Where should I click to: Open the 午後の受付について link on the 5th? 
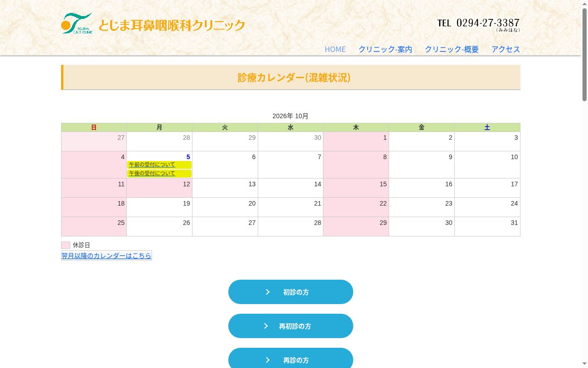[152, 173]
